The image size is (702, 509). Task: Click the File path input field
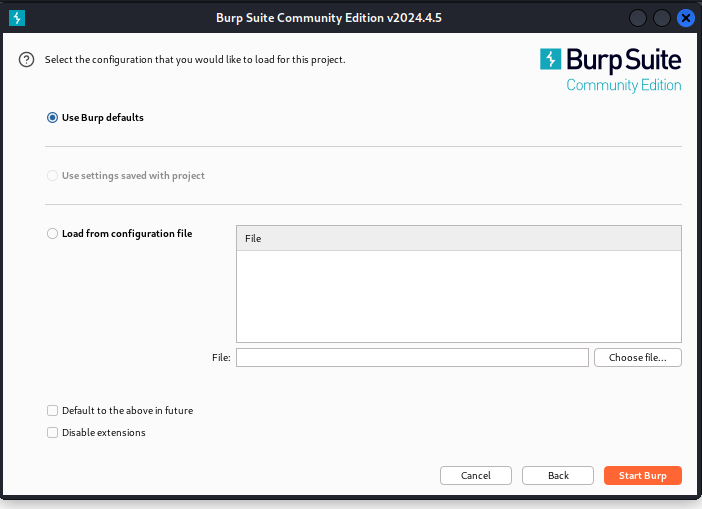pos(412,358)
